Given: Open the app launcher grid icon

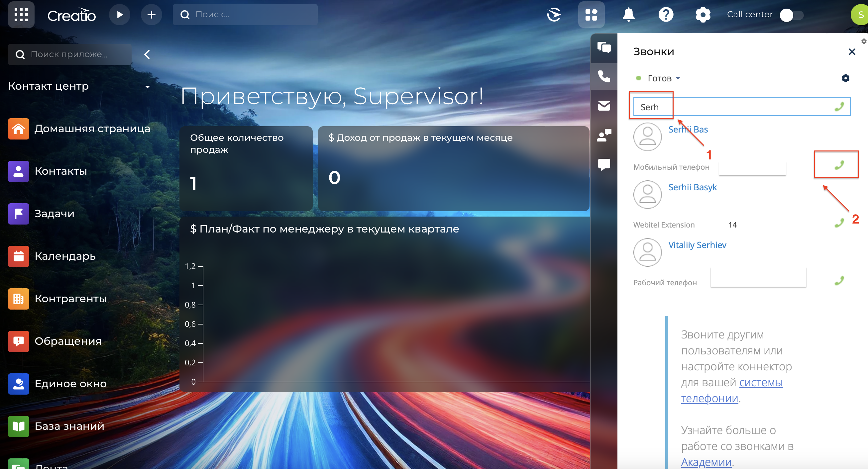Looking at the screenshot, I should tap(21, 15).
